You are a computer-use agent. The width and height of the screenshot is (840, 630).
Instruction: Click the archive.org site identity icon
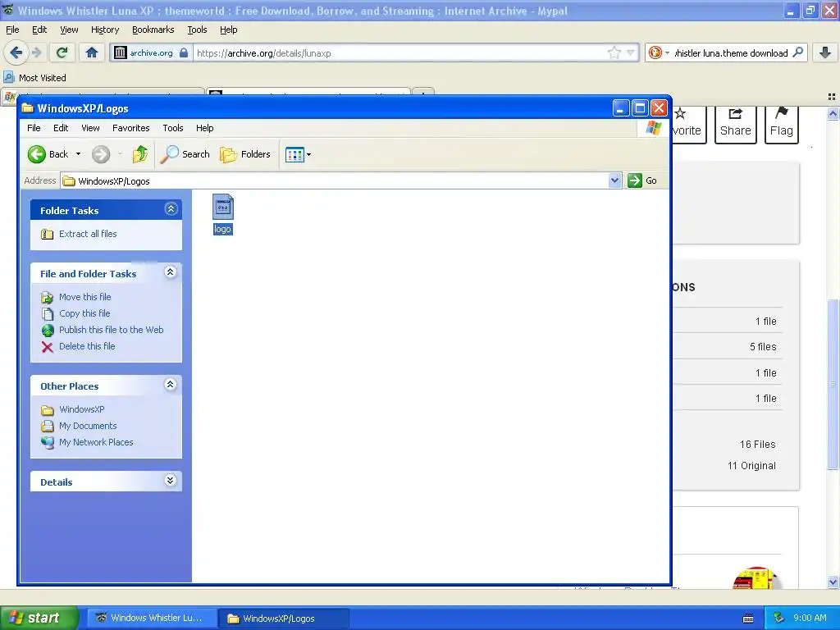coord(121,52)
